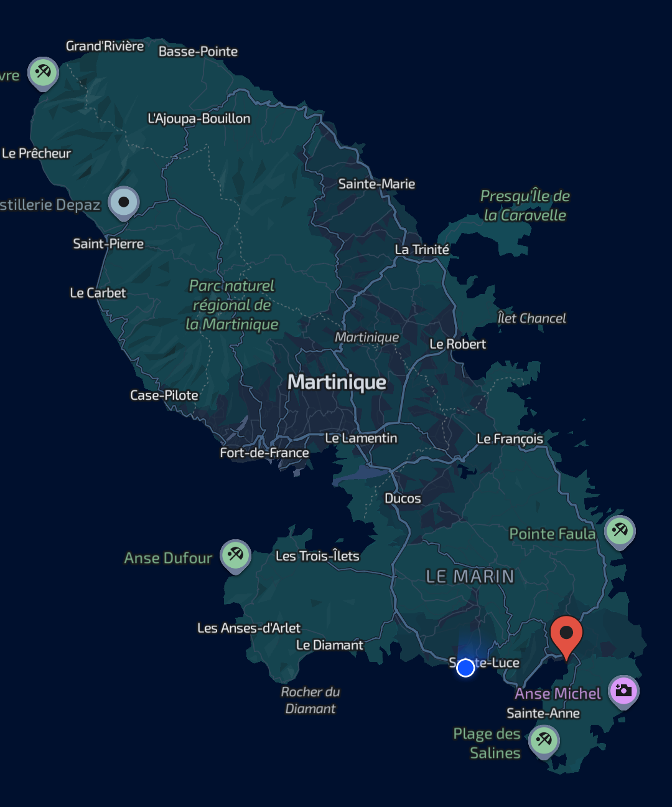
Task: Select the Le Robert town label
Action: tap(457, 344)
